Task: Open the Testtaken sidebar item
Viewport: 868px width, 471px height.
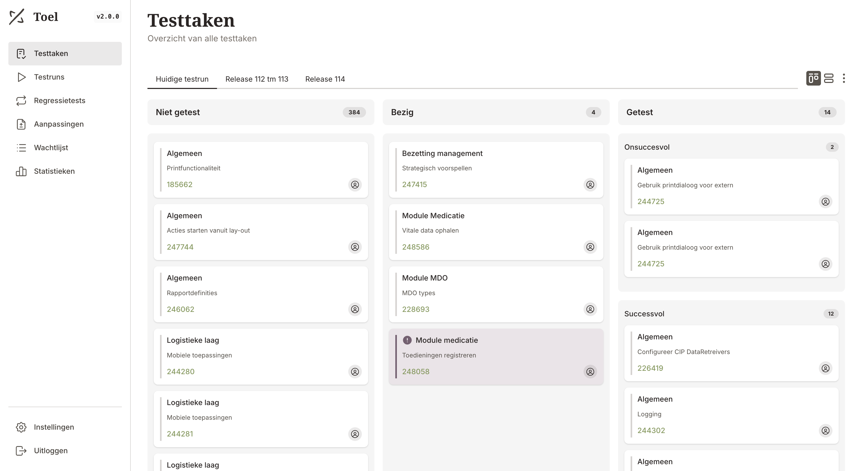Action: coord(65,54)
